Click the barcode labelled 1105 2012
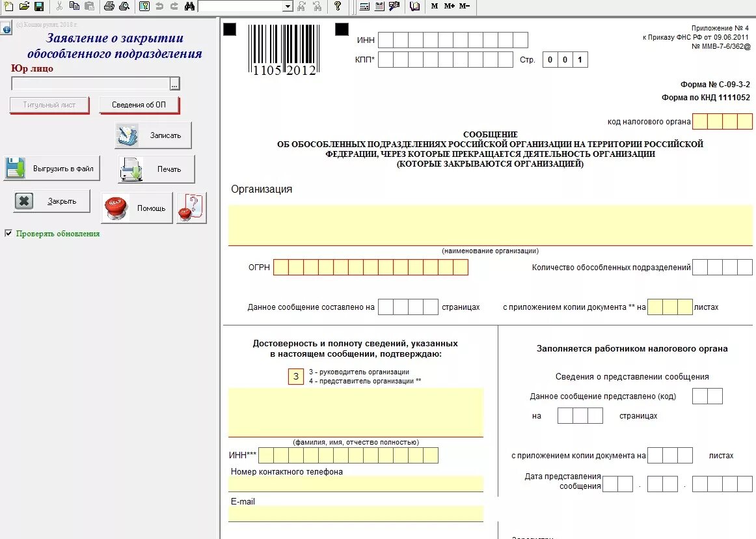 click(x=284, y=50)
